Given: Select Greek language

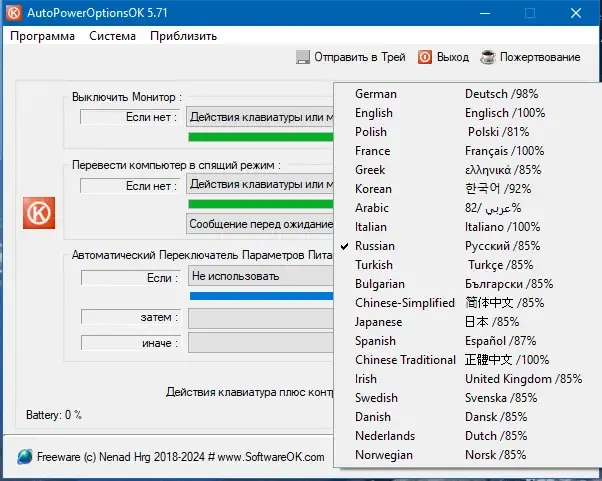Looking at the screenshot, I should point(467,170).
